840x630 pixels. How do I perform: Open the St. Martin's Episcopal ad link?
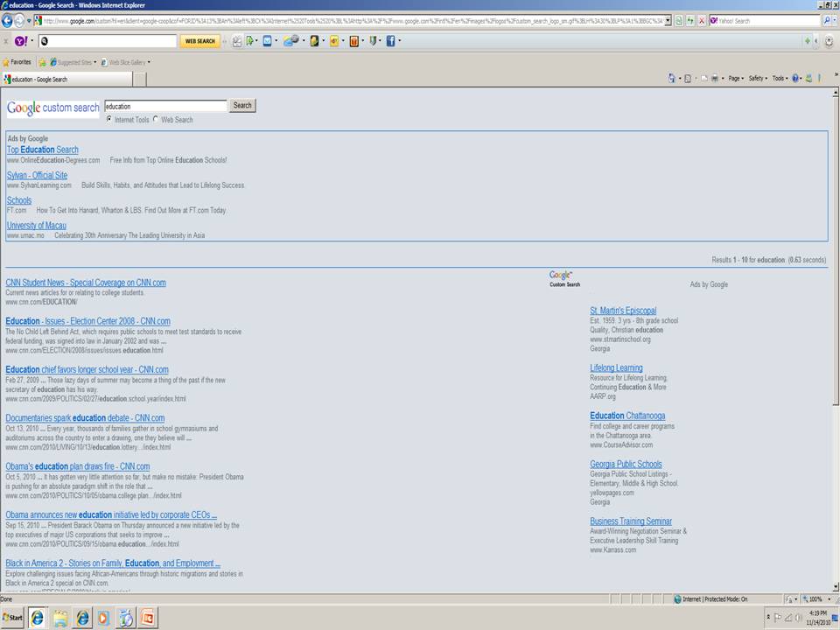point(623,311)
